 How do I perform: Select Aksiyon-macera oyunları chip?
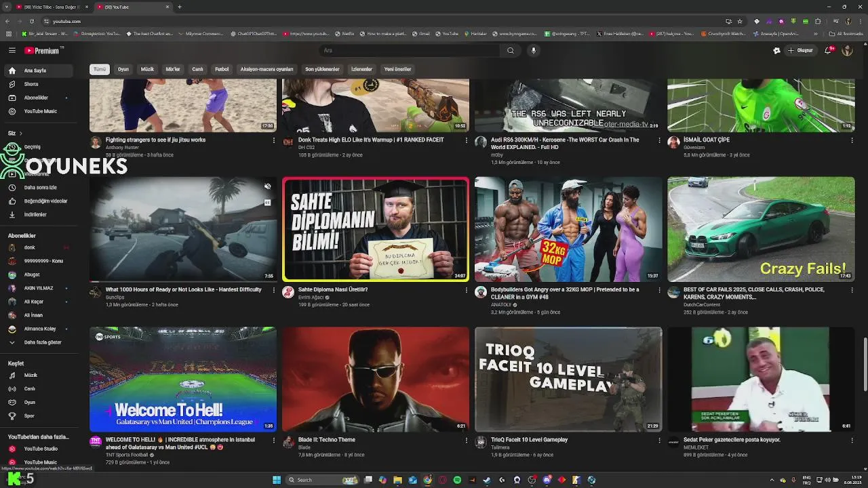267,69
